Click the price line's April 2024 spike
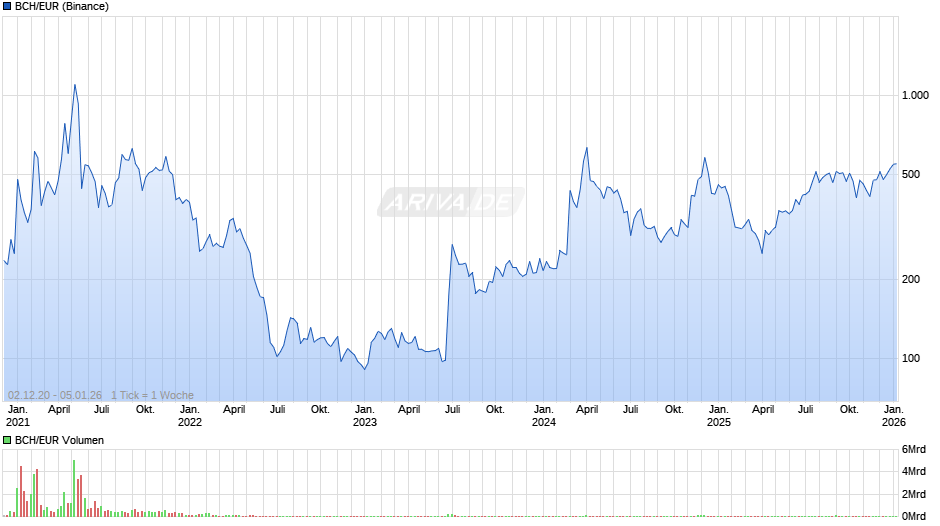 coord(586,148)
